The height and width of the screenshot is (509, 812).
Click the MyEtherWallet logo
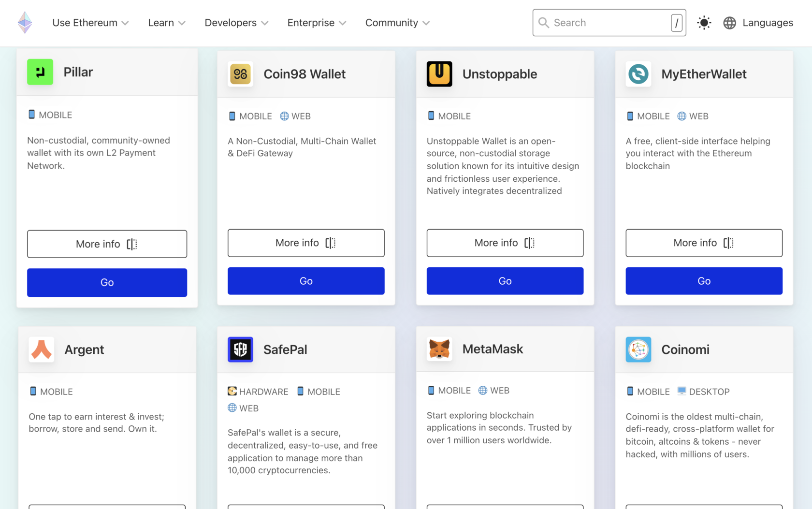point(638,74)
